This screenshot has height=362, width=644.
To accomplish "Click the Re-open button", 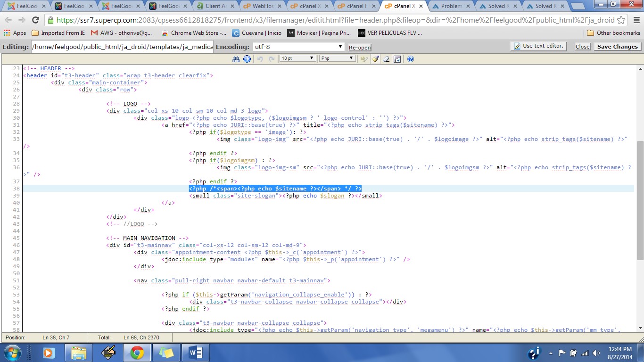I will tap(360, 48).
